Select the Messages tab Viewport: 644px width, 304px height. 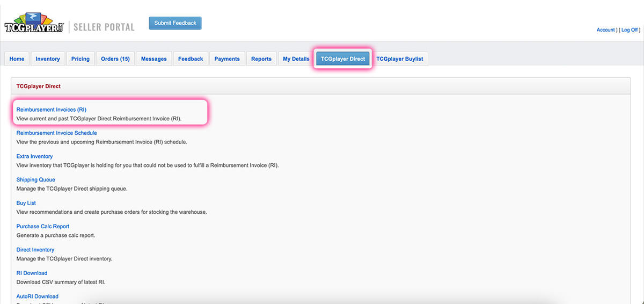[153, 59]
